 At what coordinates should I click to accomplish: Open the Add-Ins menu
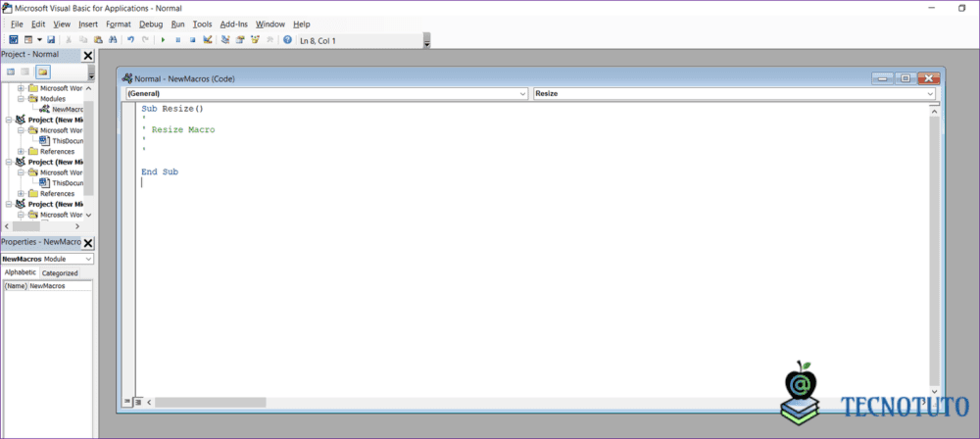tap(234, 24)
